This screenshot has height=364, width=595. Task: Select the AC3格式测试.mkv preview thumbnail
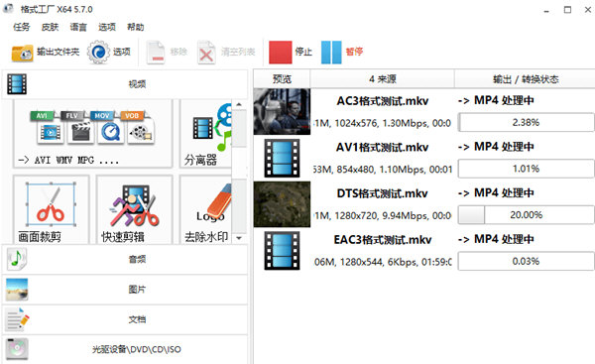tap(282, 112)
